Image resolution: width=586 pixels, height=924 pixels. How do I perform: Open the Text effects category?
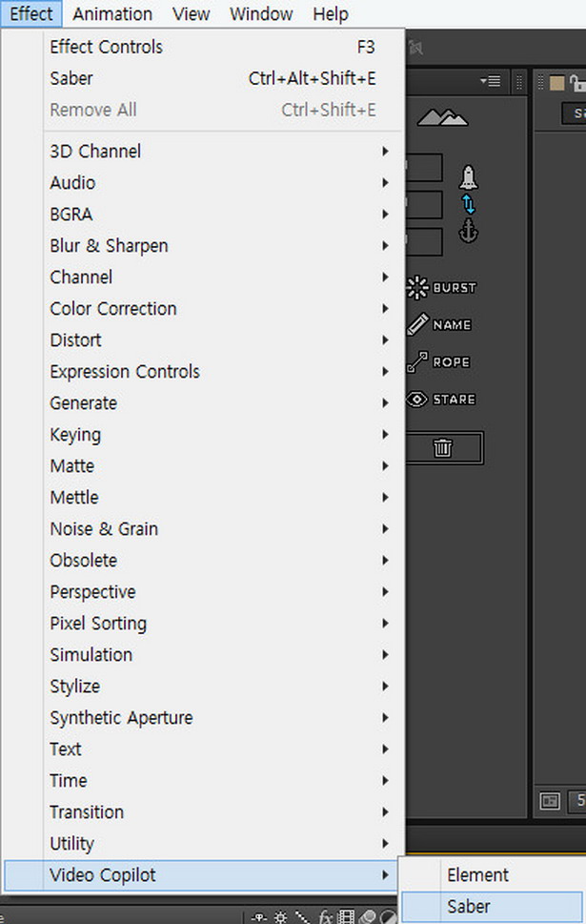click(204, 749)
